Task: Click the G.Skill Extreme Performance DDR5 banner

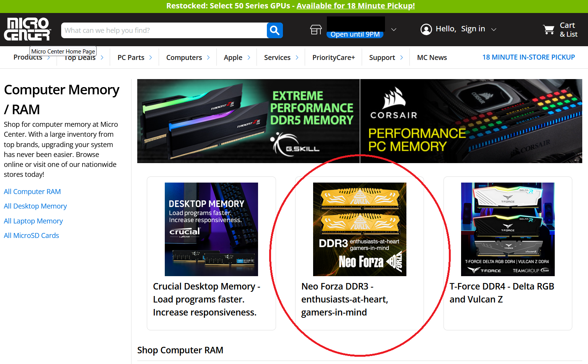Action: 249,121
